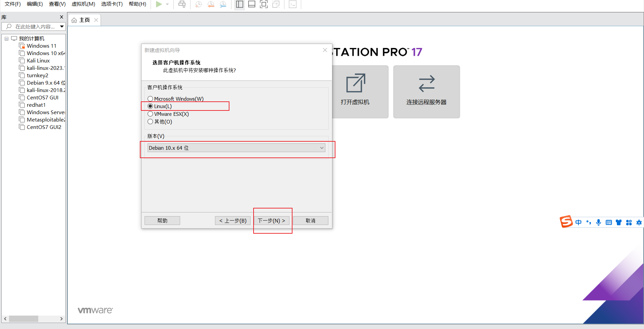Screen dimensions: 644x329
Task: Open the 帮助(H) menu
Action: (x=138, y=4)
